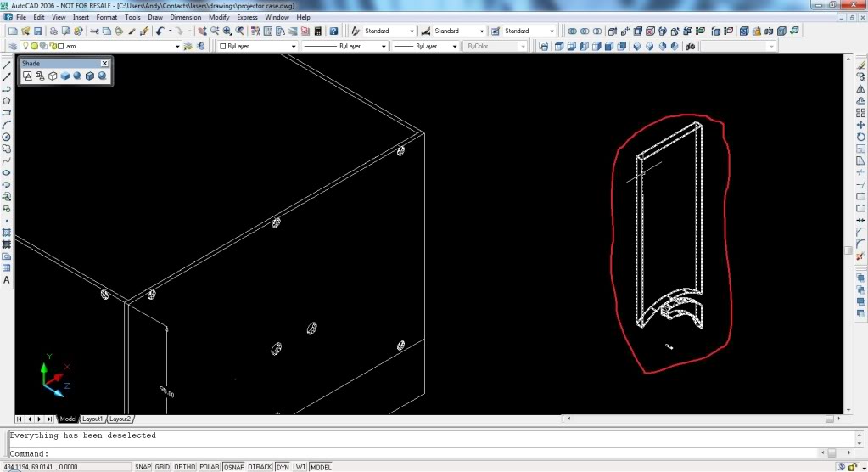Select Gouraud Shaded in the Shade toolbar
This screenshot has width=868, height=472.
[x=76, y=76]
